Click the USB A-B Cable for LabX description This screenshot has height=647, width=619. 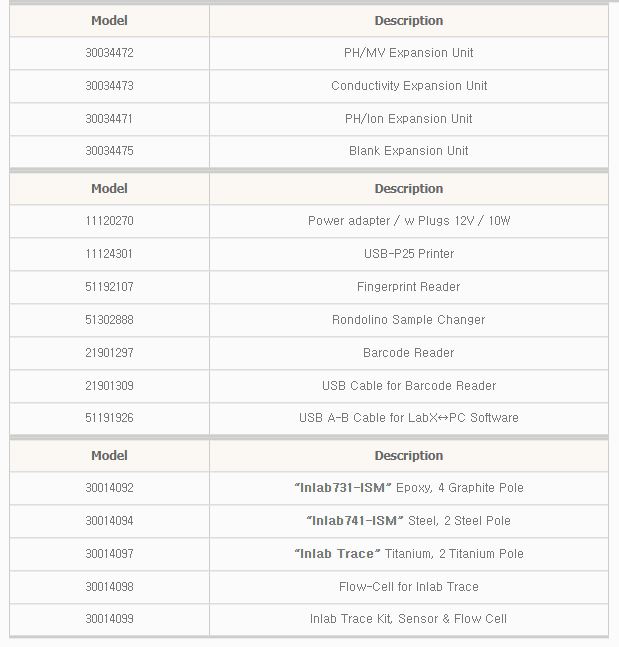(x=408, y=418)
